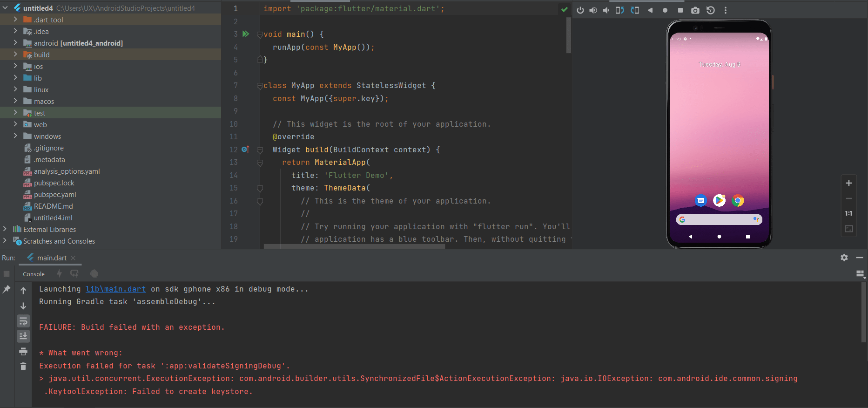Select pubspec.yaml in project tree

point(55,194)
